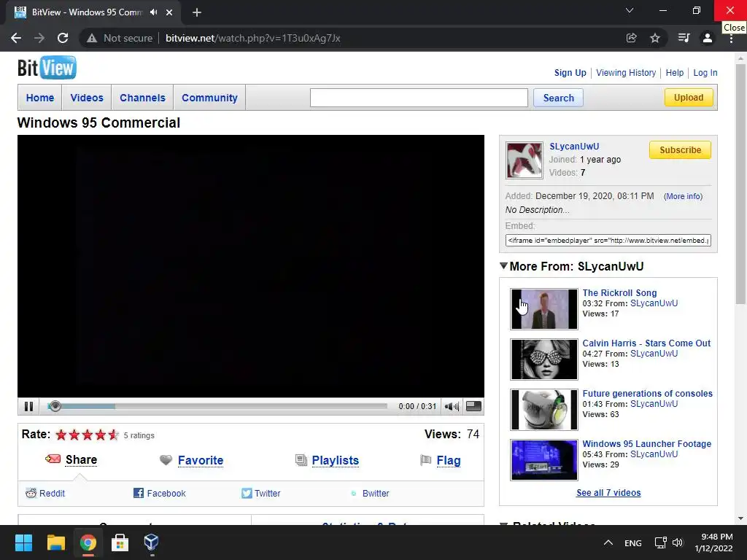Open Windows 95 Launcher Footage thumbnail

coord(544,460)
